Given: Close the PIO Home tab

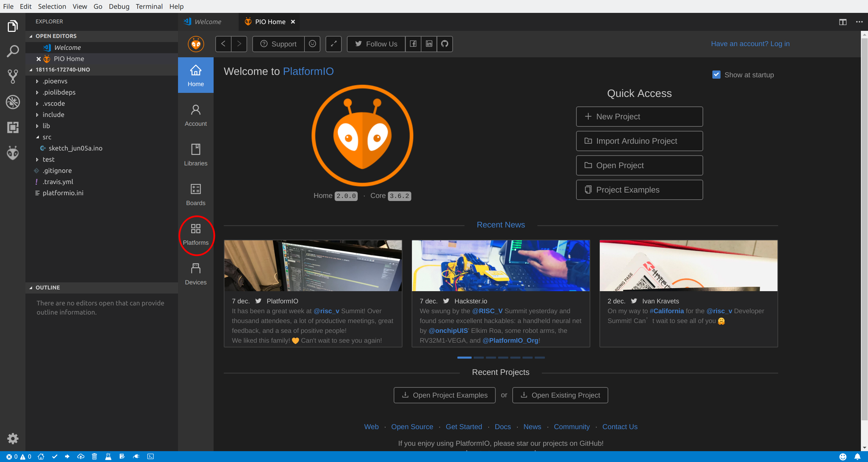Looking at the screenshot, I should [x=293, y=22].
